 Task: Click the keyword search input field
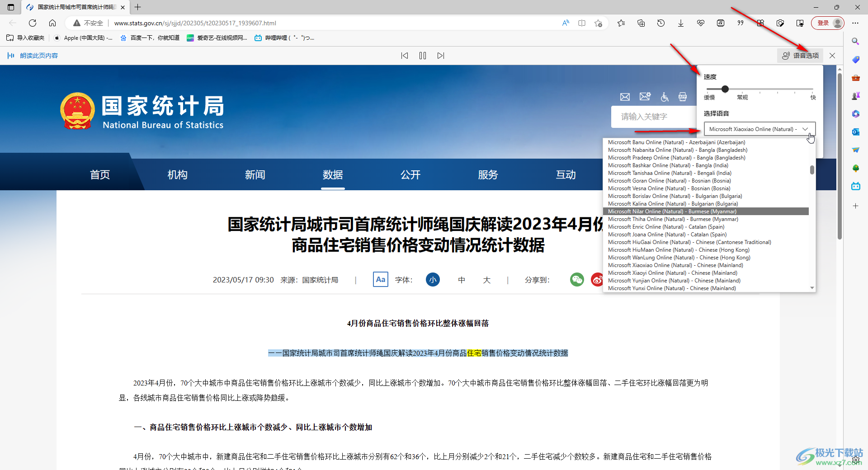click(x=654, y=117)
